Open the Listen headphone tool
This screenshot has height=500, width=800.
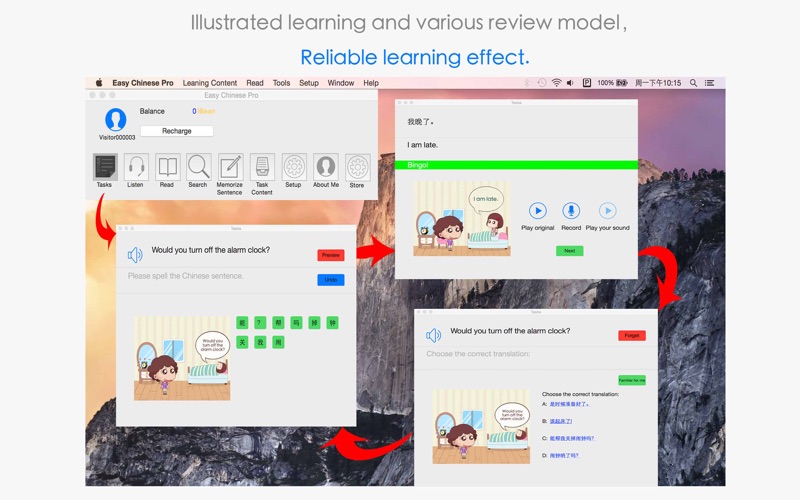pos(136,167)
